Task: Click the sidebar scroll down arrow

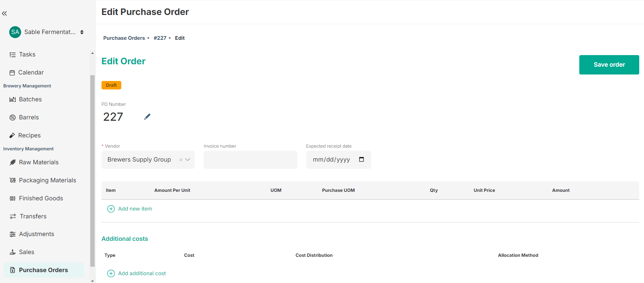Action: (x=92, y=281)
